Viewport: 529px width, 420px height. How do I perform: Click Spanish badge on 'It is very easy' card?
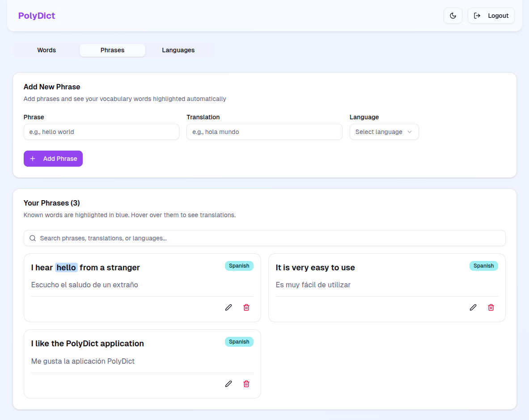tap(483, 266)
